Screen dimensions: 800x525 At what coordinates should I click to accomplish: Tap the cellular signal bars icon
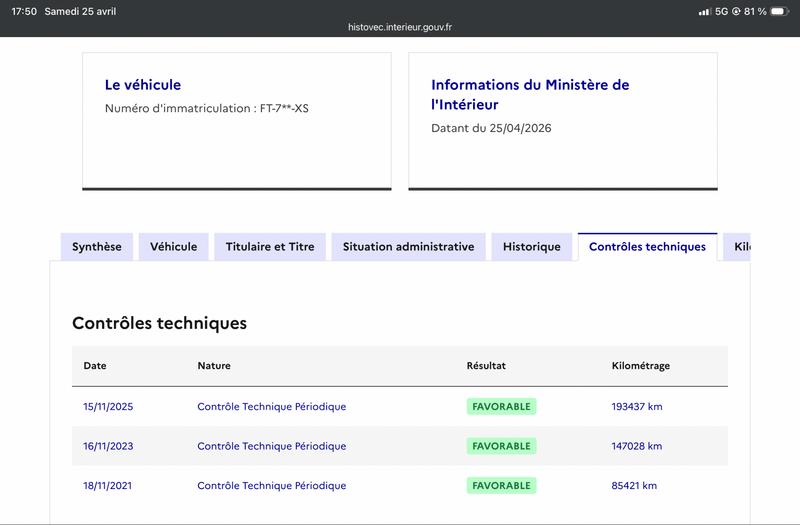click(704, 11)
